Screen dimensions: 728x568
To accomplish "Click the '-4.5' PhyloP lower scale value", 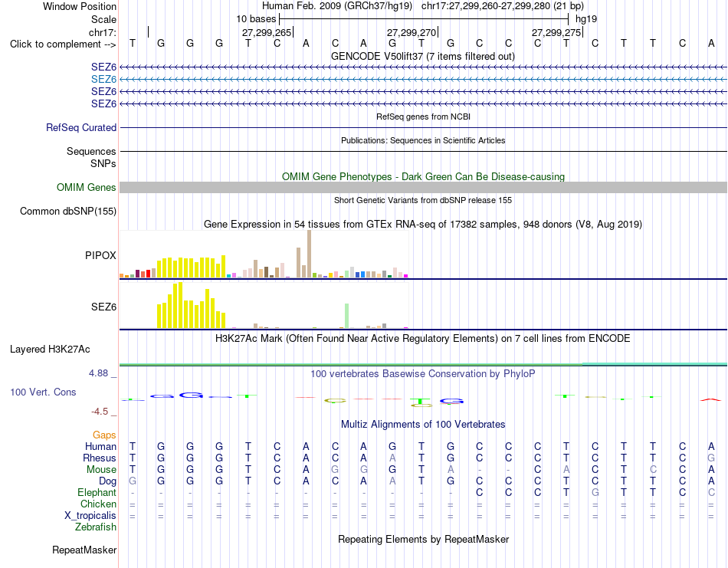I will coord(100,412).
